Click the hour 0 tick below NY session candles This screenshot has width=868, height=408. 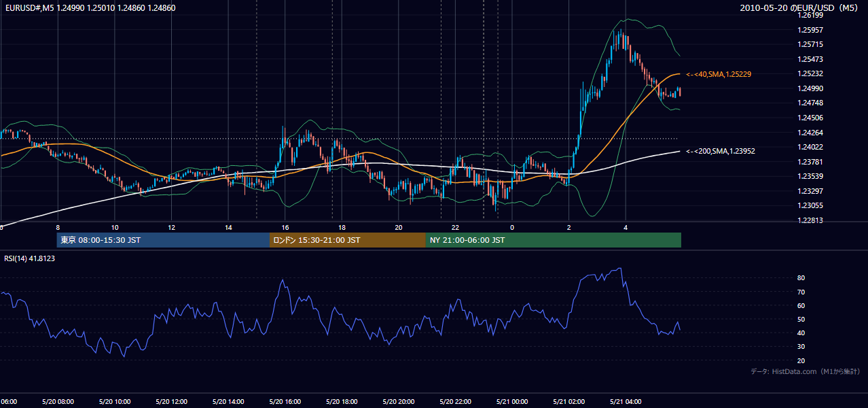512,227
